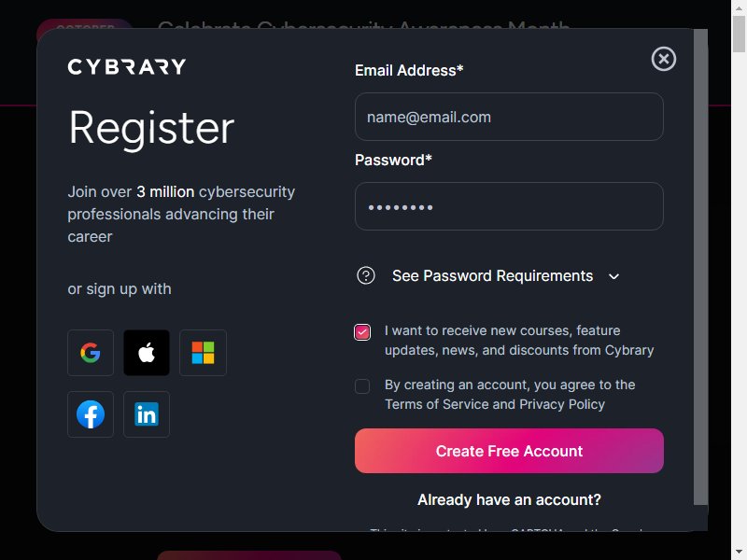Sign up with the Apple icon
The image size is (747, 560).
pos(147,353)
